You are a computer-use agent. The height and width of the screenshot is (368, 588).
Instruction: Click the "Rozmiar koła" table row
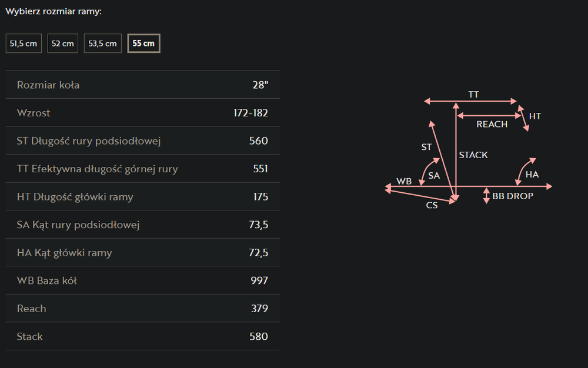click(142, 85)
